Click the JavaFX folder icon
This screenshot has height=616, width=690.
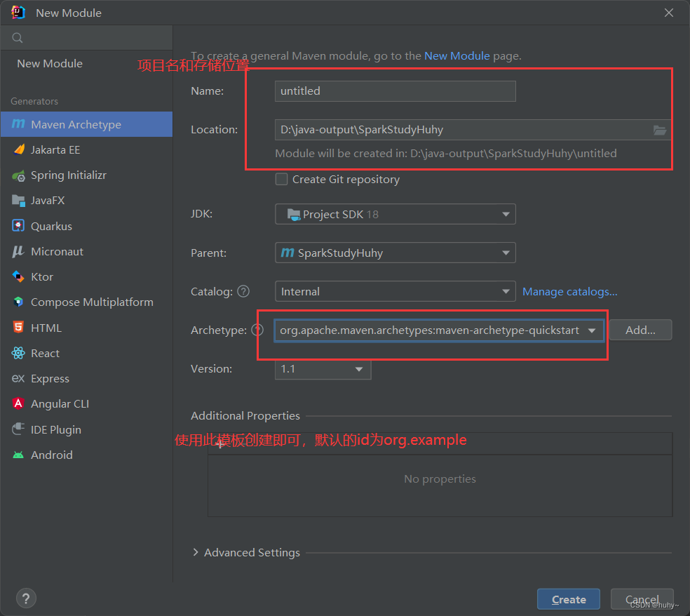coord(18,201)
